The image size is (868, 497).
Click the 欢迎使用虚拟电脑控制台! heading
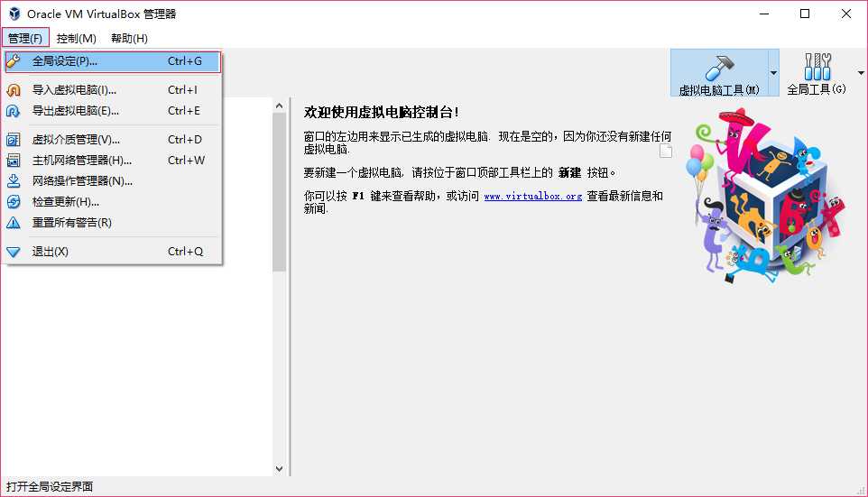tap(381, 113)
